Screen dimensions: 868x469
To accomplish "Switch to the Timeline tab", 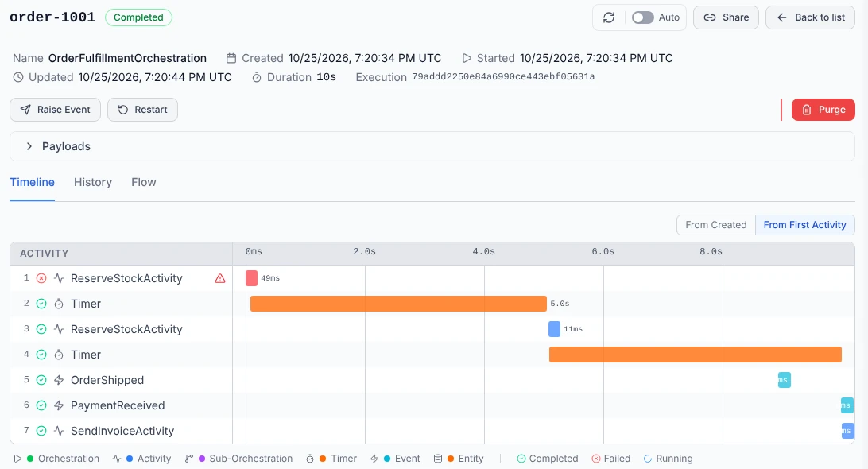I will (x=32, y=182).
